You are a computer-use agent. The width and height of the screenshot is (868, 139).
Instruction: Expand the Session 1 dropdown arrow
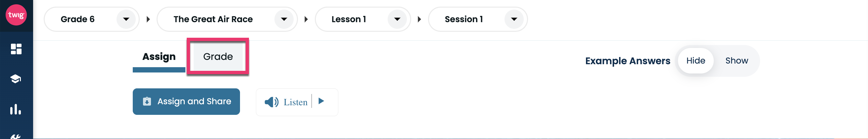[514, 19]
